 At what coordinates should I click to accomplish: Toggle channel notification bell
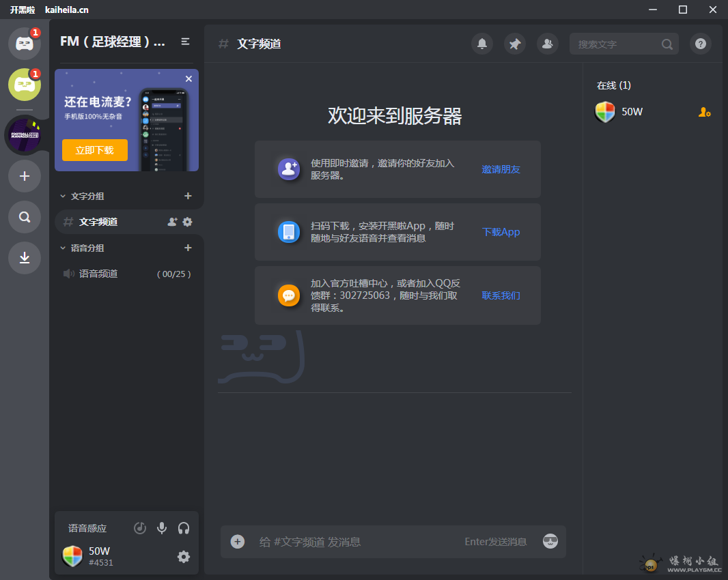[x=482, y=44]
